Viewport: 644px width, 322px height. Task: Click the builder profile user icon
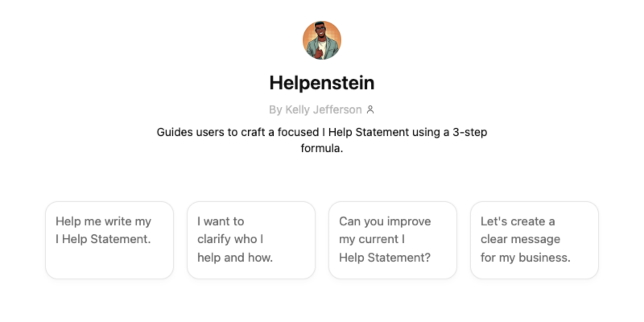[370, 109]
